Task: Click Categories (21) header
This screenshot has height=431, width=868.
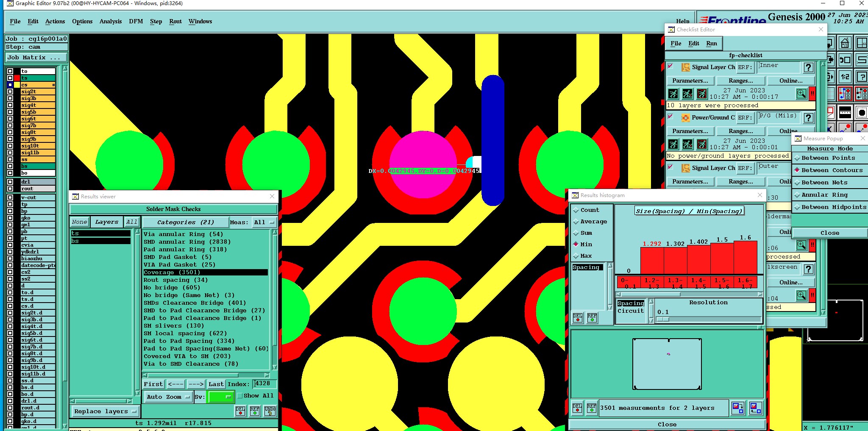Action: click(x=185, y=222)
